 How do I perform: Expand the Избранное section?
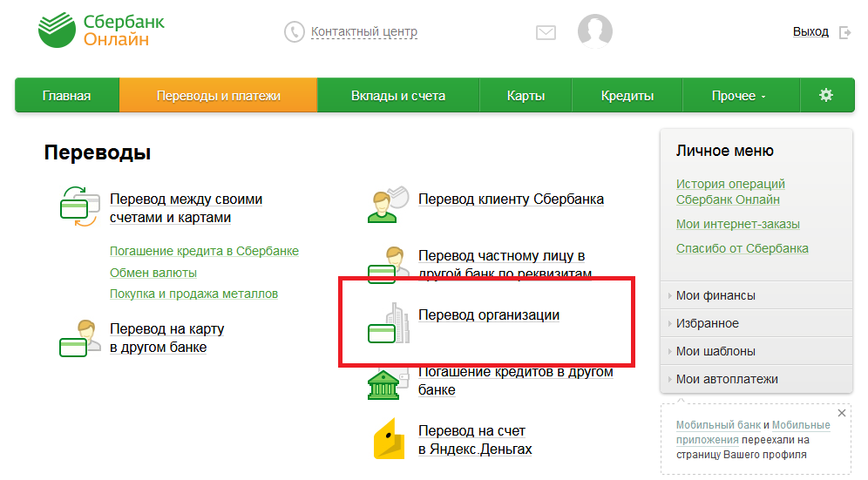(756, 323)
